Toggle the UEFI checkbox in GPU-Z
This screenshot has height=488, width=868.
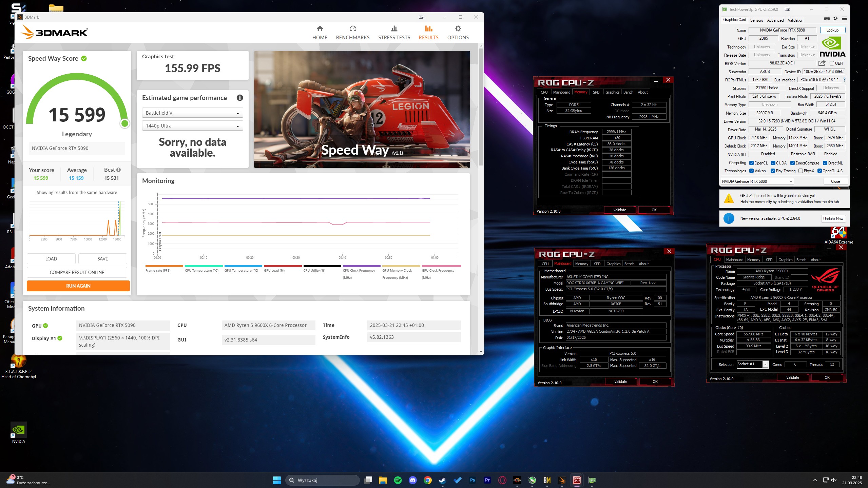click(x=831, y=63)
